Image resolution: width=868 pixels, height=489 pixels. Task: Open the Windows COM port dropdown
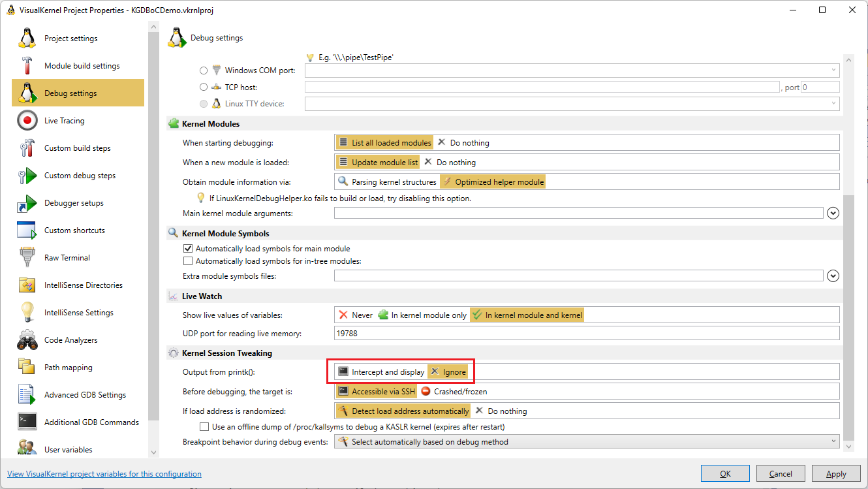[x=834, y=71]
